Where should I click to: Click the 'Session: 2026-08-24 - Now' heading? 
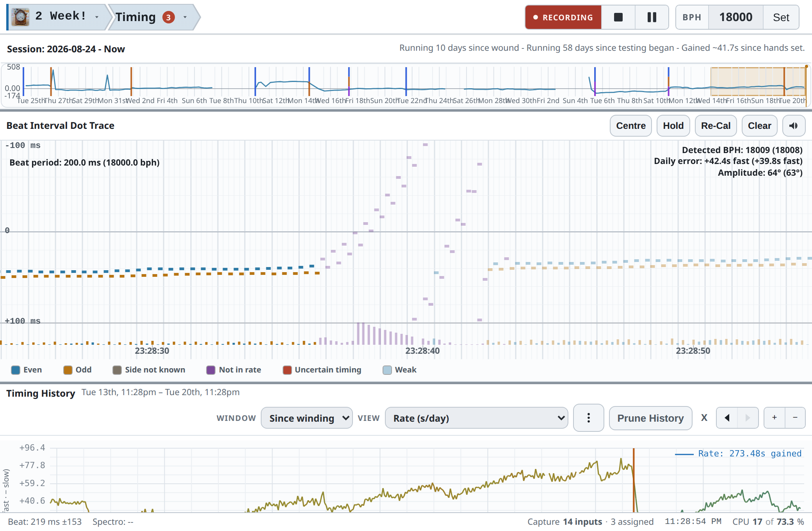point(66,49)
